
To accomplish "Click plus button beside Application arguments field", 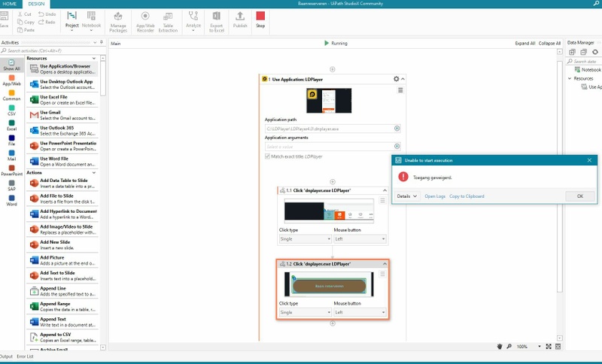I will point(397,146).
